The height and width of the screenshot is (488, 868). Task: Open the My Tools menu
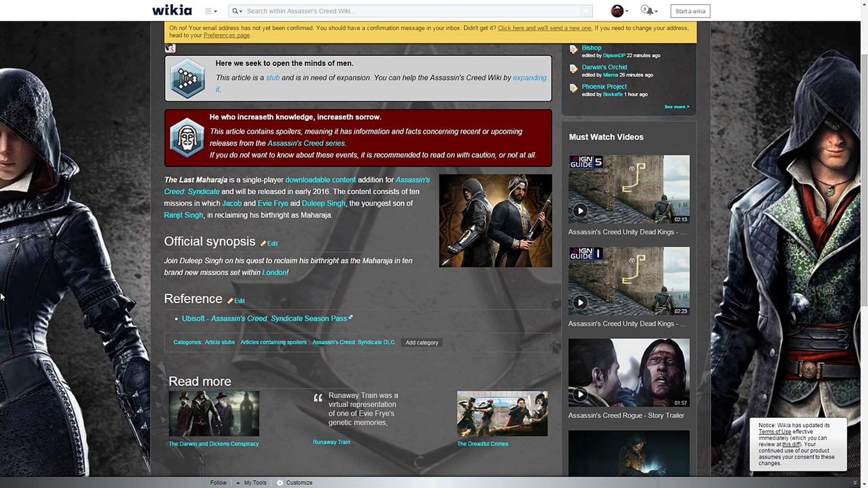point(255,483)
